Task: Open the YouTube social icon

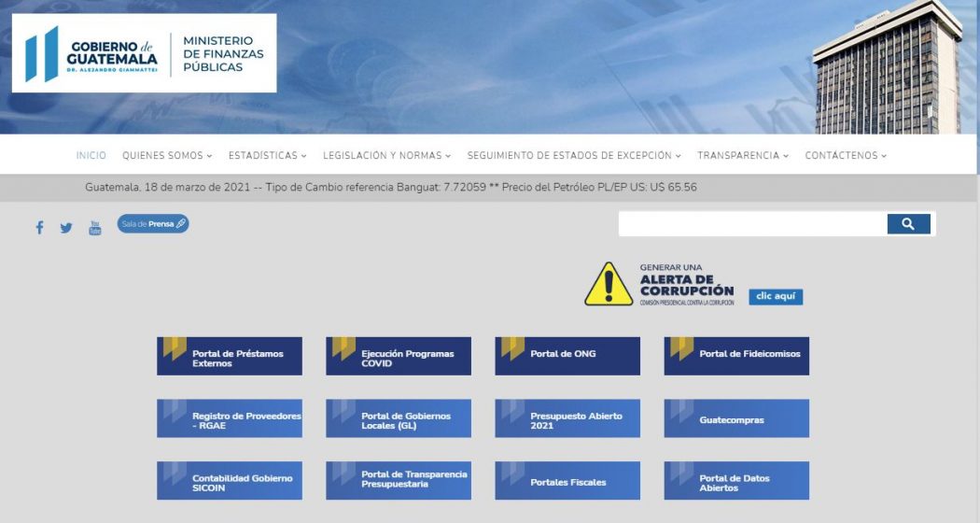Action: [x=95, y=228]
